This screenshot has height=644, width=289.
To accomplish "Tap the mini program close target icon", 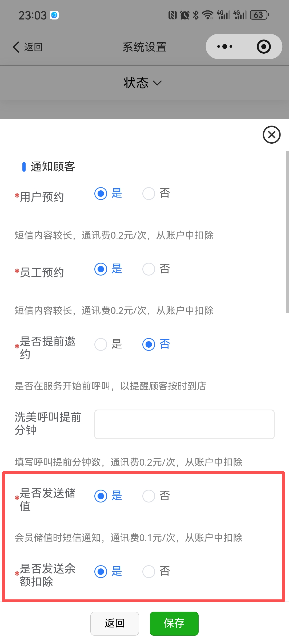I will 264,47.
